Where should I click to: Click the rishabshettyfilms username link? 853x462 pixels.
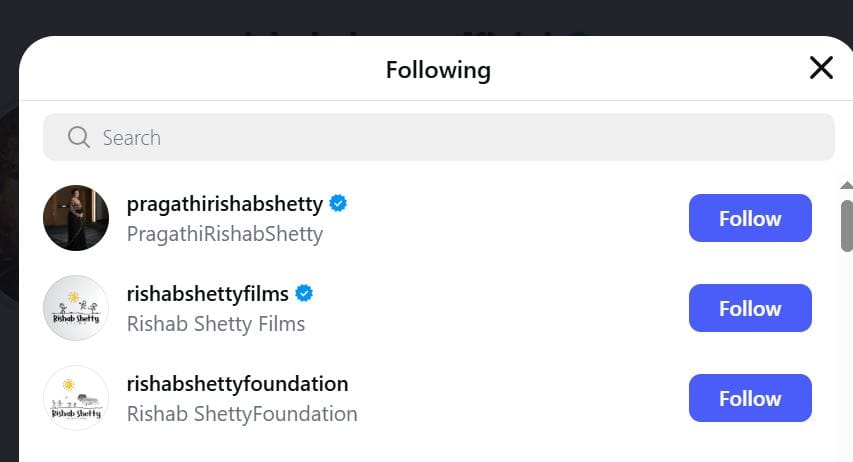(x=208, y=294)
